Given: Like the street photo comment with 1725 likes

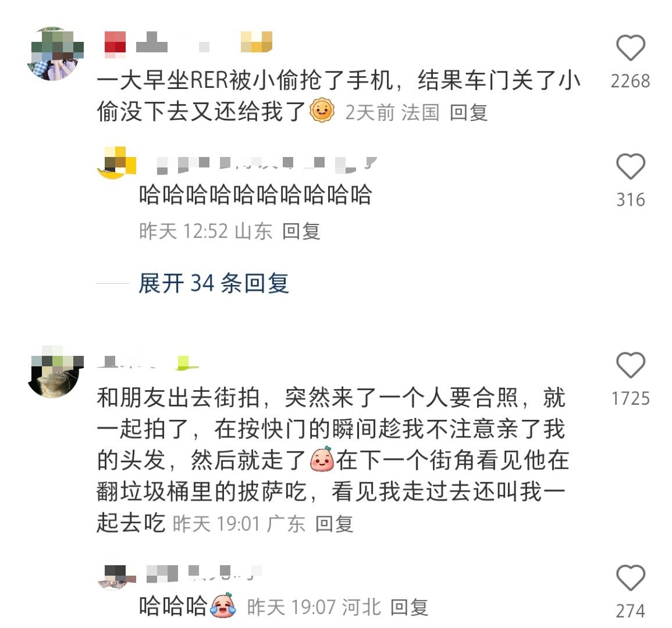Looking at the screenshot, I should click(x=631, y=365).
